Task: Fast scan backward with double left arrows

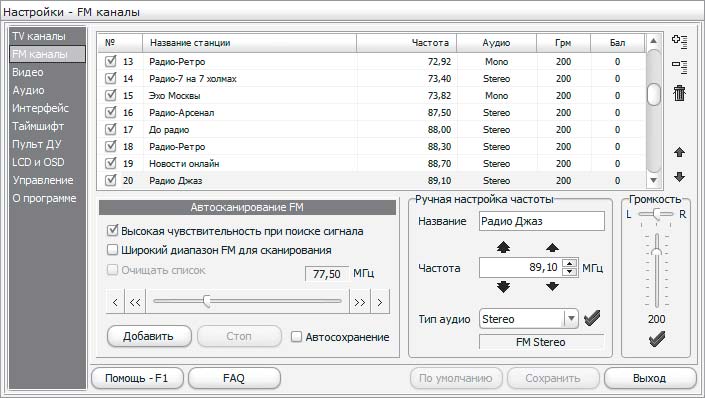Action: pos(135,302)
